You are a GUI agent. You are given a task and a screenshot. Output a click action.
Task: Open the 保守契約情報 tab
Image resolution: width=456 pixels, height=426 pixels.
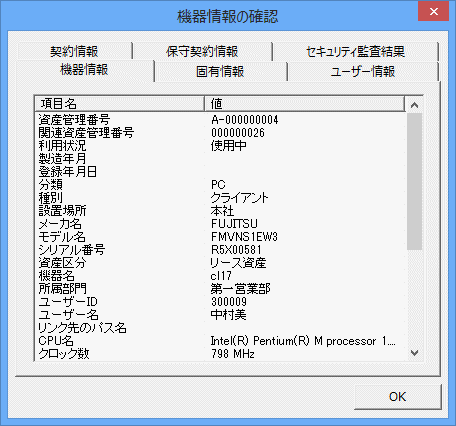click(202, 51)
